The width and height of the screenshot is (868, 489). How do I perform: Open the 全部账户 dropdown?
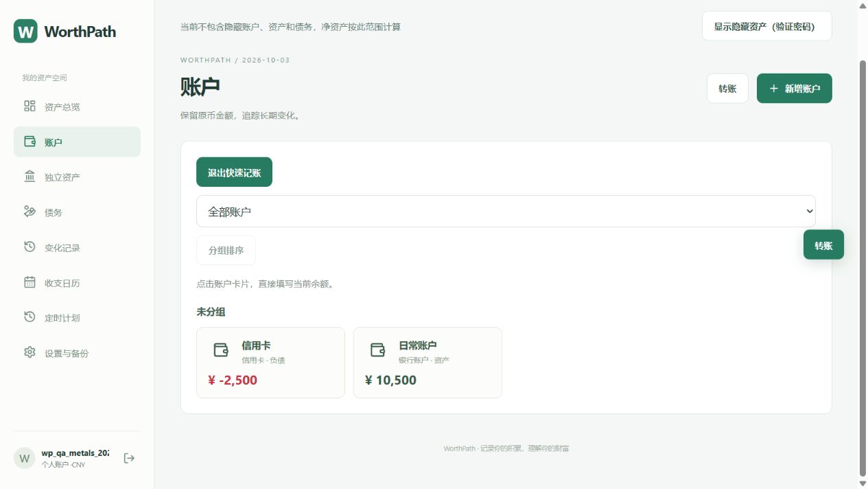coord(506,212)
